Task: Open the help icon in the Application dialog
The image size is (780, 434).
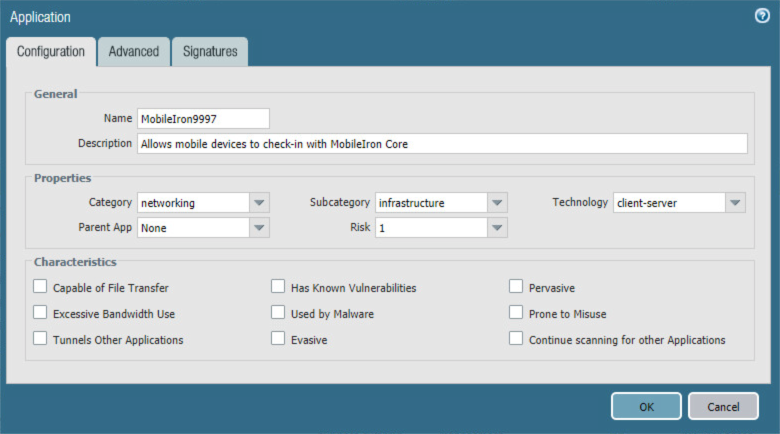Action: (x=762, y=16)
